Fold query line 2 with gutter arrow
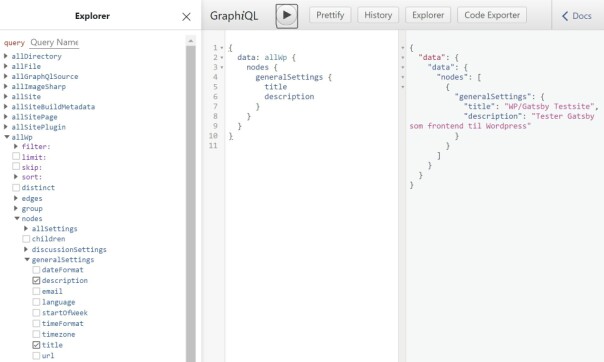 (222, 57)
